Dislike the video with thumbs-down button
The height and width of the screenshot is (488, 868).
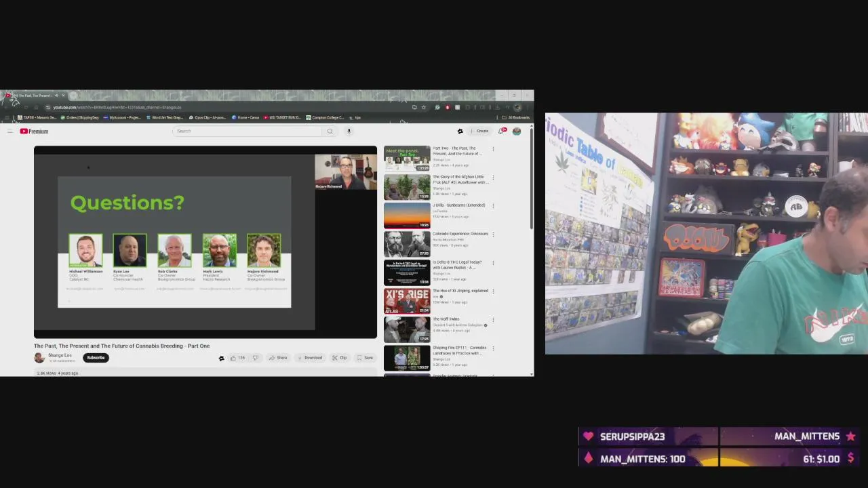coord(256,358)
